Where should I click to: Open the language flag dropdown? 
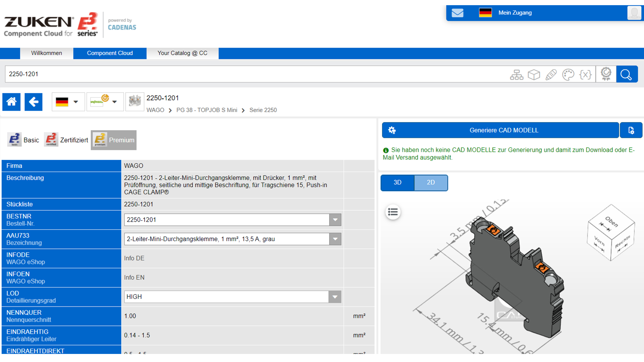(x=68, y=102)
